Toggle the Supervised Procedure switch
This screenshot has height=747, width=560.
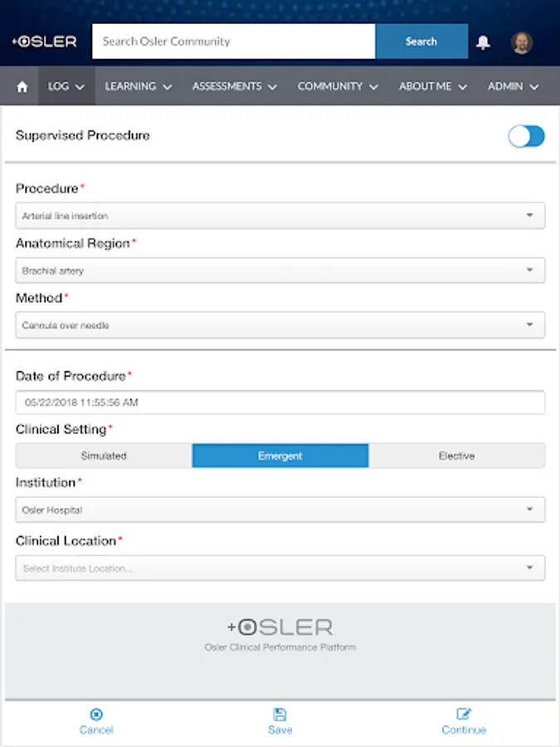coord(526,136)
